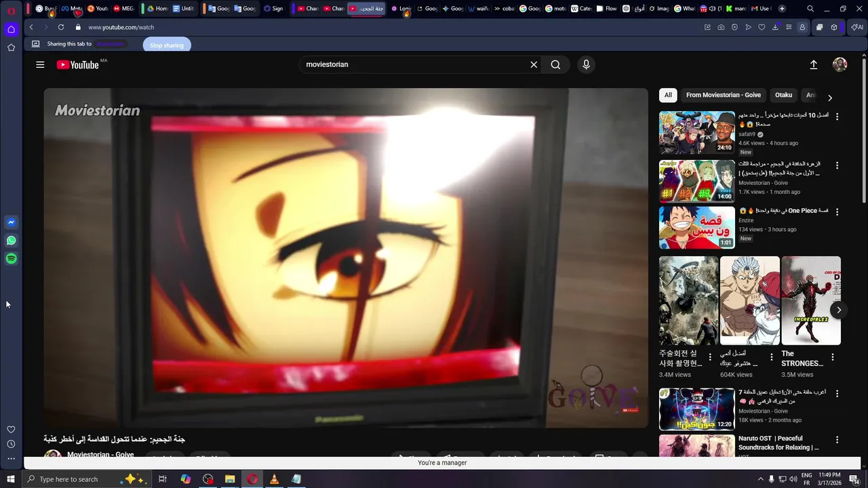The height and width of the screenshot is (488, 868).
Task: Select the All filter chip
Action: point(668,95)
